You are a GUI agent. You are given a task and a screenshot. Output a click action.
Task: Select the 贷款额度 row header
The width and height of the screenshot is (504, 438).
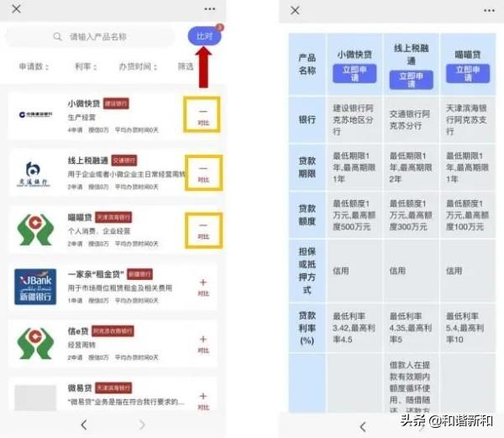pos(307,215)
